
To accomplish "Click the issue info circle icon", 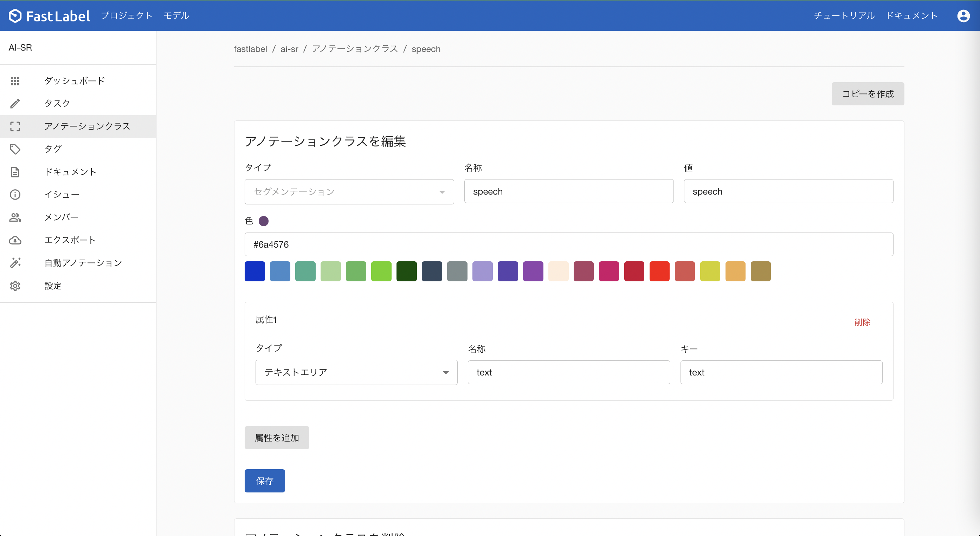I will pos(15,195).
